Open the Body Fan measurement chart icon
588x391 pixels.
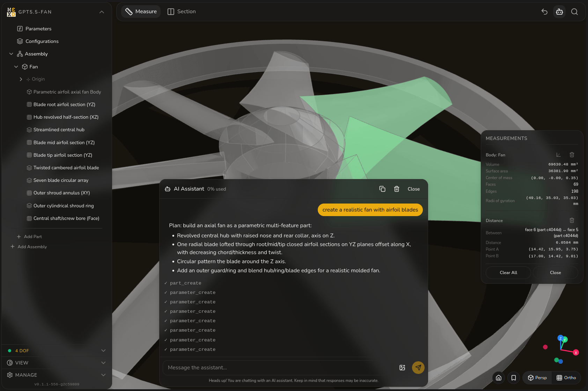point(558,155)
